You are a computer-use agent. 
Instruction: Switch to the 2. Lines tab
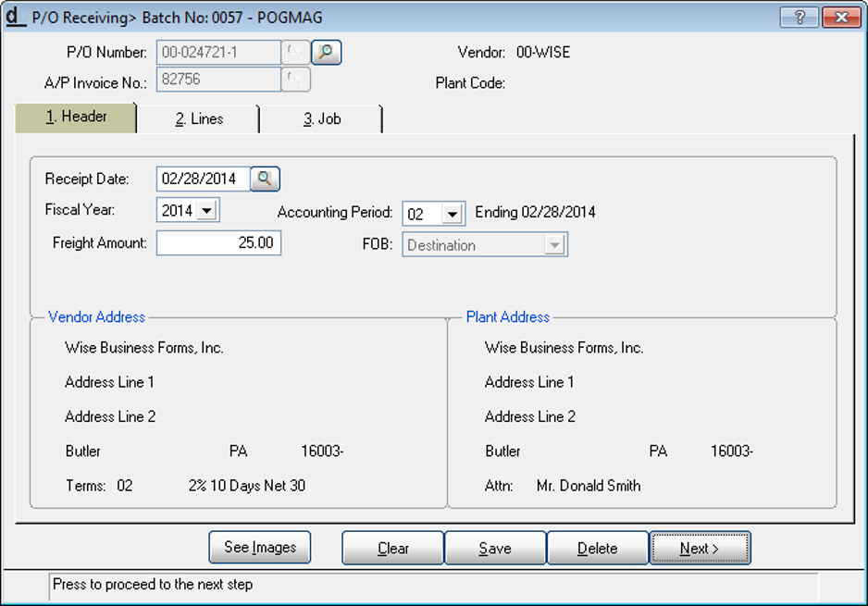click(199, 119)
